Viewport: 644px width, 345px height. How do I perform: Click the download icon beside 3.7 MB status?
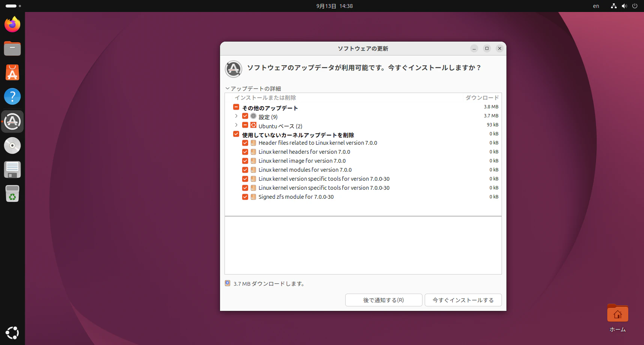(228, 283)
